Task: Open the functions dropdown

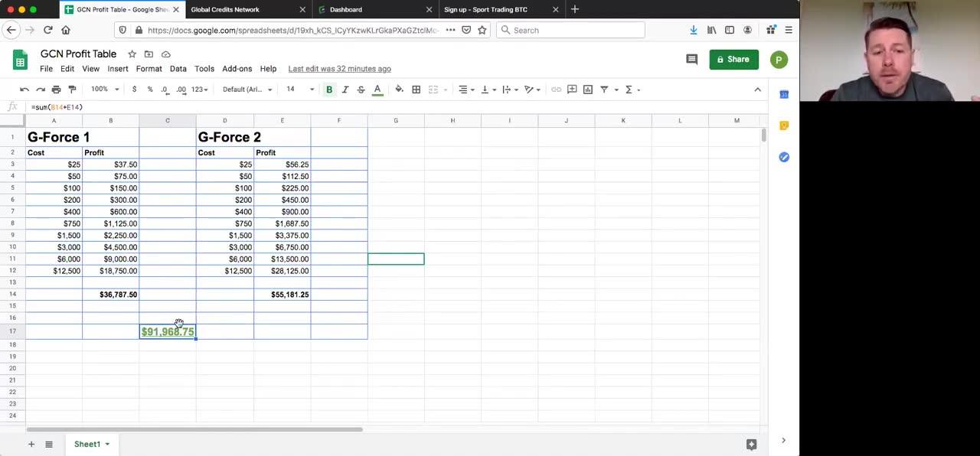Action: click(632, 90)
